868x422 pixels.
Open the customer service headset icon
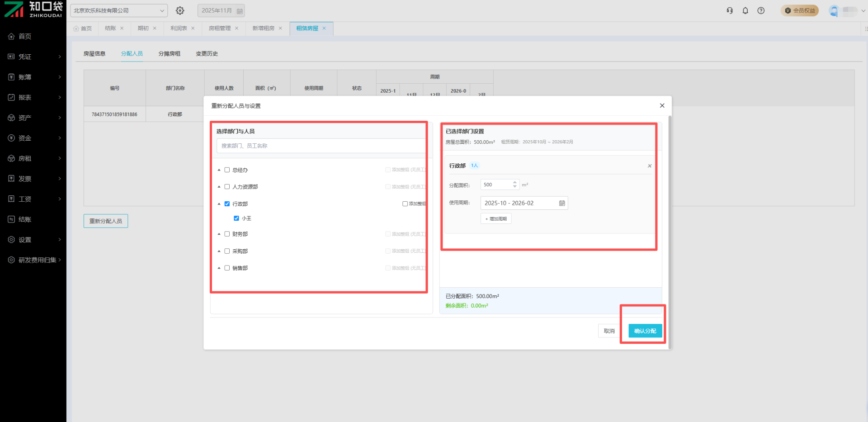click(730, 10)
